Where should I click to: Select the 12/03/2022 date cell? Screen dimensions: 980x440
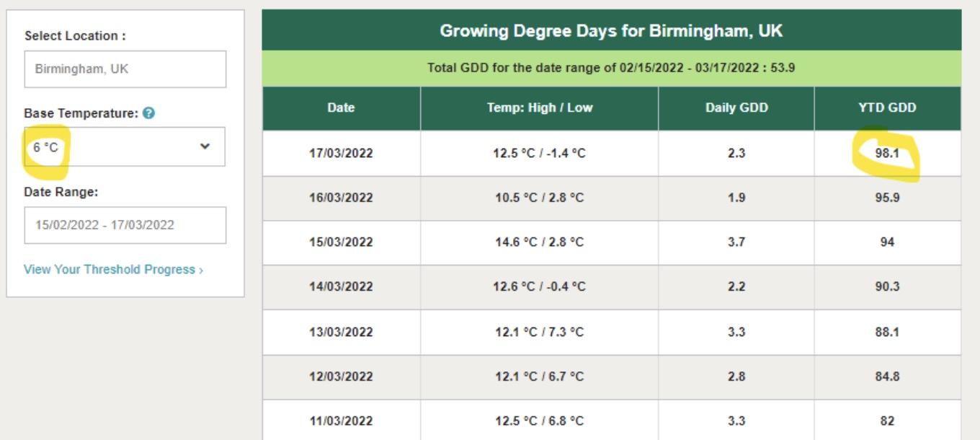coord(341,377)
